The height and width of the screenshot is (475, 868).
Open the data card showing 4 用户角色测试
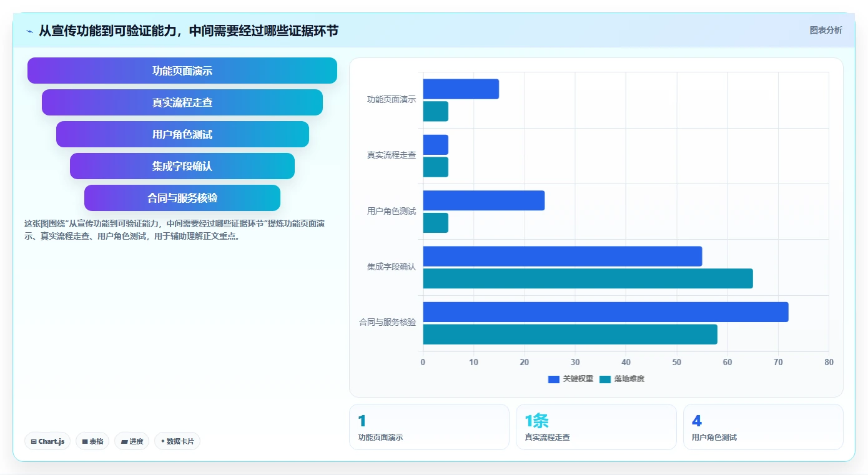tap(763, 427)
